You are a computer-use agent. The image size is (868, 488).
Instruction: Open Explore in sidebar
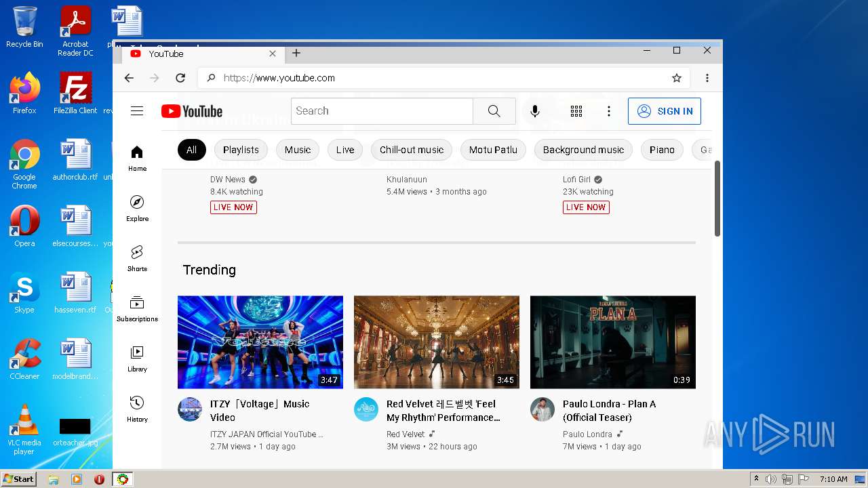point(137,209)
